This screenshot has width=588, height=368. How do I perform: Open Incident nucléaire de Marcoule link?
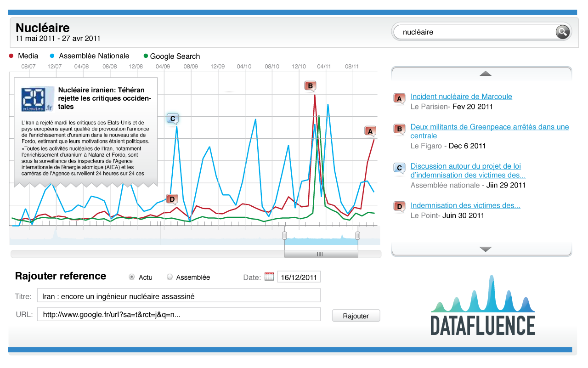click(x=461, y=96)
